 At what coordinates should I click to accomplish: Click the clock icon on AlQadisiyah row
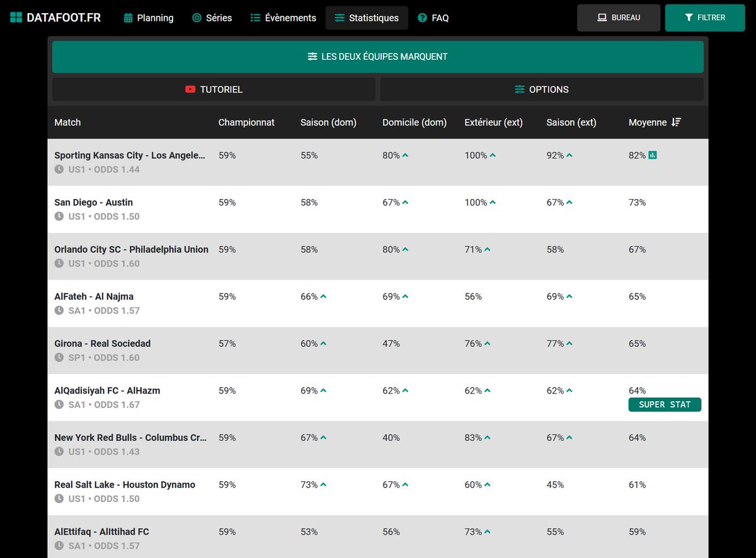pos(59,404)
